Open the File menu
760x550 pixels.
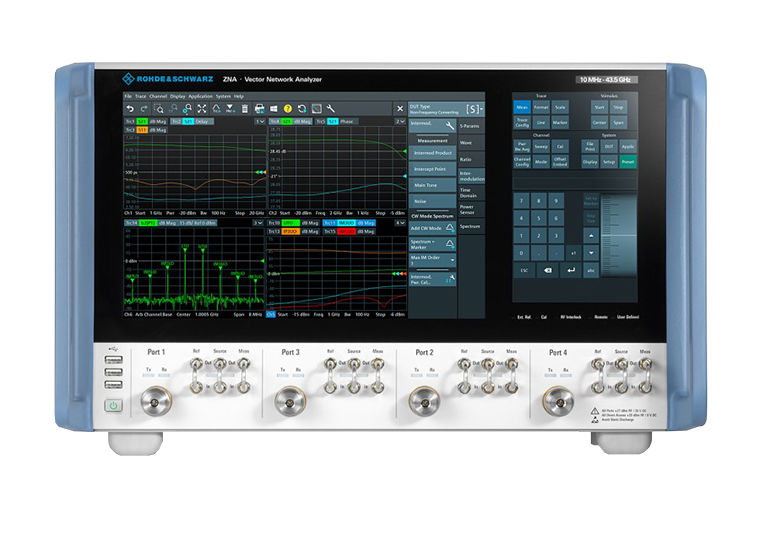click(128, 96)
